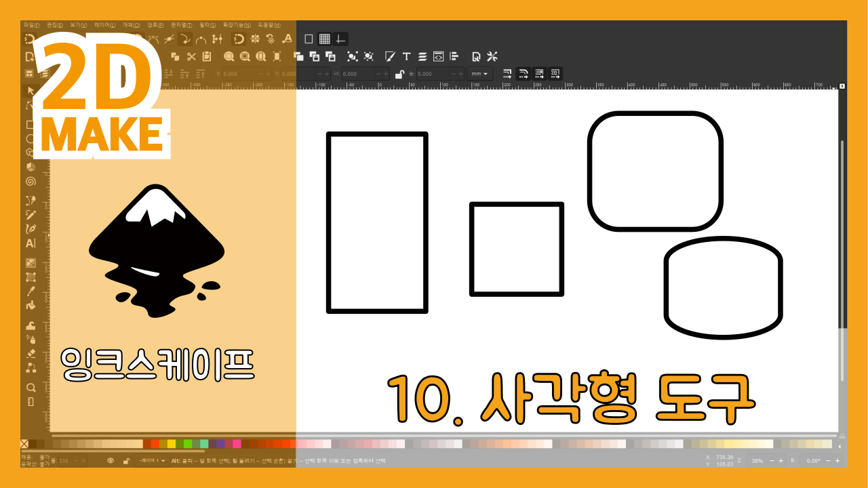Select the Paint bucket tool
This screenshot has width=868, height=488.
click(x=30, y=306)
